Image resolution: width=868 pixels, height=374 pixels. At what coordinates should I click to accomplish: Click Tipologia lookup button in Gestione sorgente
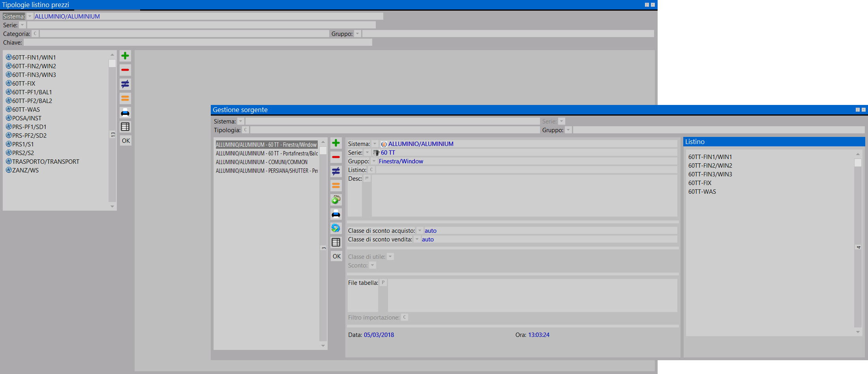coord(246,130)
